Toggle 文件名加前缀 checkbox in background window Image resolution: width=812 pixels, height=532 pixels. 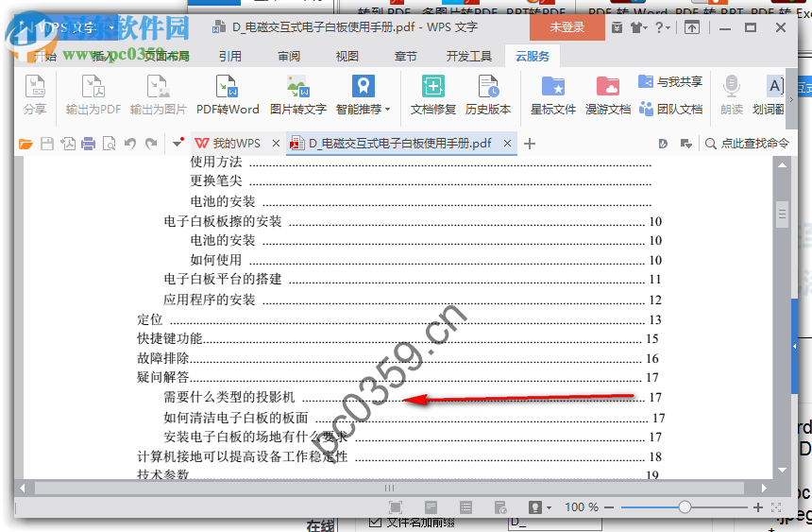pos(375,521)
